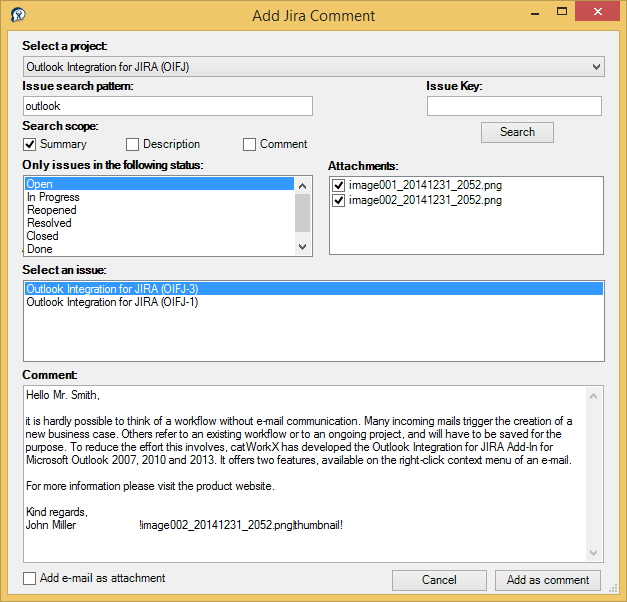Click Add as comment button
The width and height of the screenshot is (627, 602).
[x=548, y=580]
